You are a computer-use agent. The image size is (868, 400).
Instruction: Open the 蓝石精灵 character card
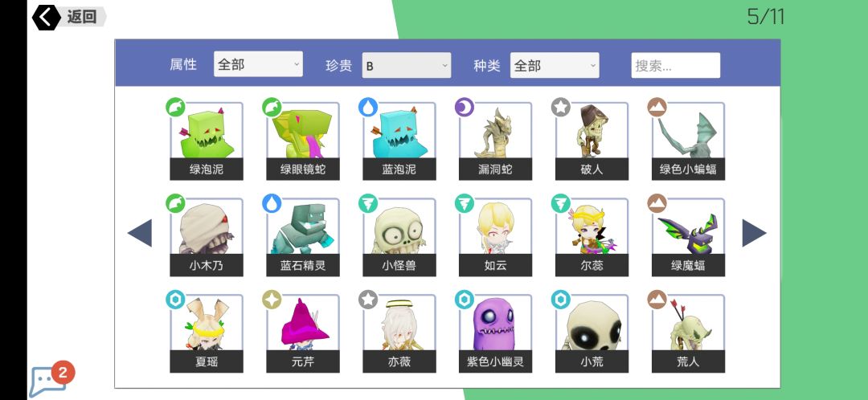click(303, 237)
